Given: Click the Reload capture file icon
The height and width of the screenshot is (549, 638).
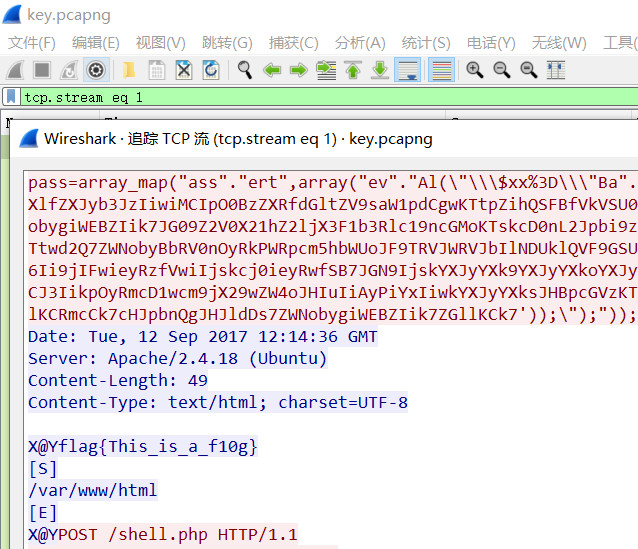Looking at the screenshot, I should tap(211, 70).
